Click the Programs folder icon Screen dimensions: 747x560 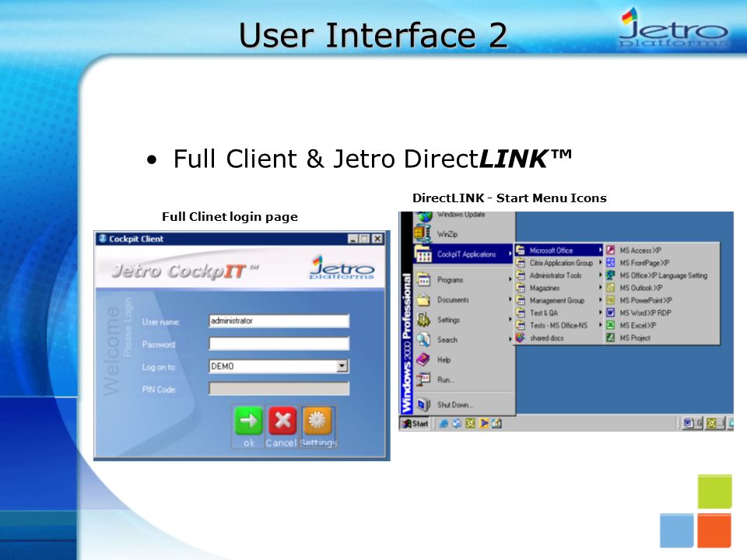(423, 279)
